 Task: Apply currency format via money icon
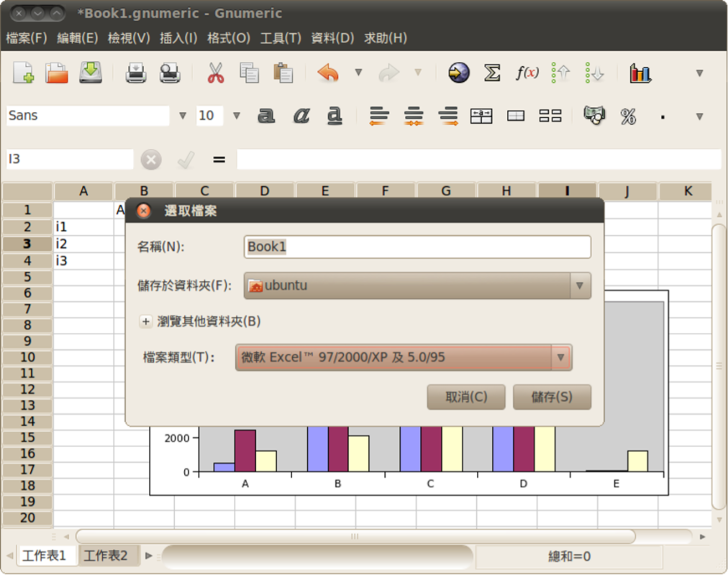click(x=593, y=116)
